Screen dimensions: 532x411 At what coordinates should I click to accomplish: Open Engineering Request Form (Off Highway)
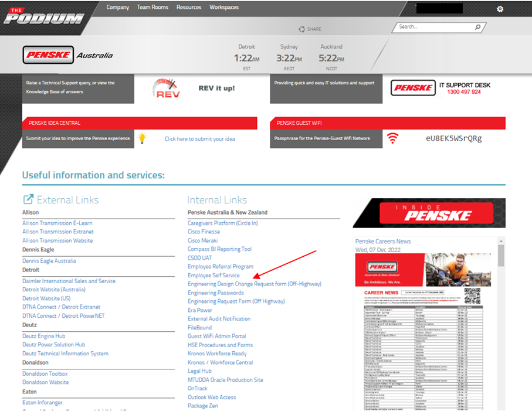(236, 301)
